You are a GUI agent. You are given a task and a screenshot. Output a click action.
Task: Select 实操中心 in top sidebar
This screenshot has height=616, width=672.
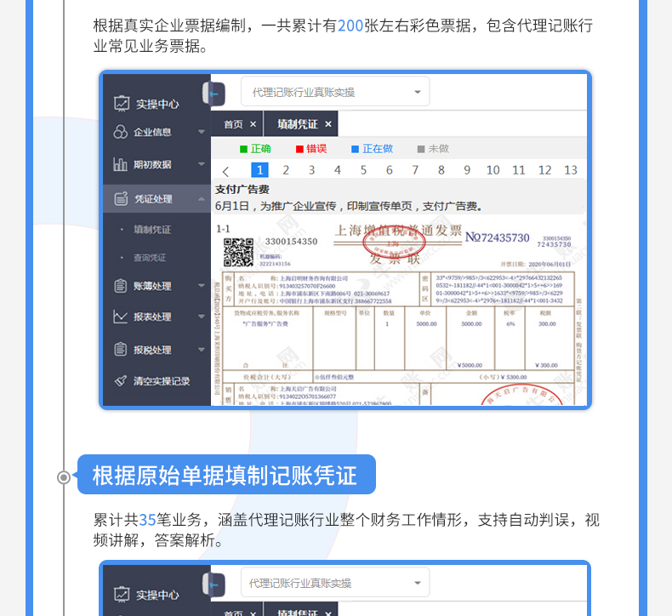coord(157,104)
